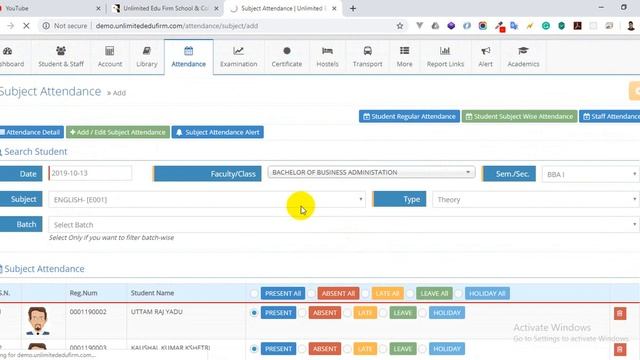The width and height of the screenshot is (640, 360).
Task: Expand the Type dropdown showing Theory
Action: tap(536, 200)
